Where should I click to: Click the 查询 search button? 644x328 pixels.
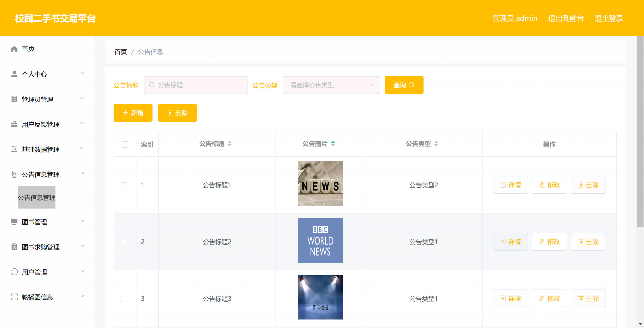[404, 85]
